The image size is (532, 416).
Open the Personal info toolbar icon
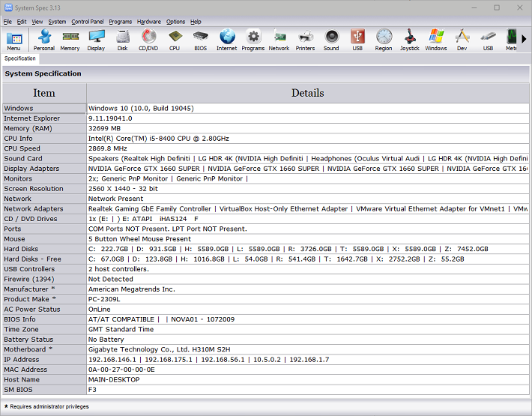click(44, 40)
